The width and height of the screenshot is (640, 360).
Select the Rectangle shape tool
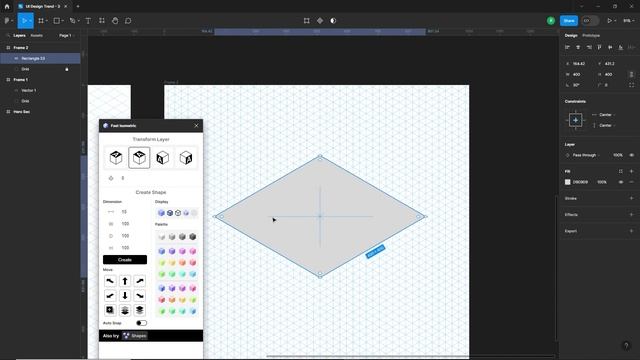click(x=57, y=21)
